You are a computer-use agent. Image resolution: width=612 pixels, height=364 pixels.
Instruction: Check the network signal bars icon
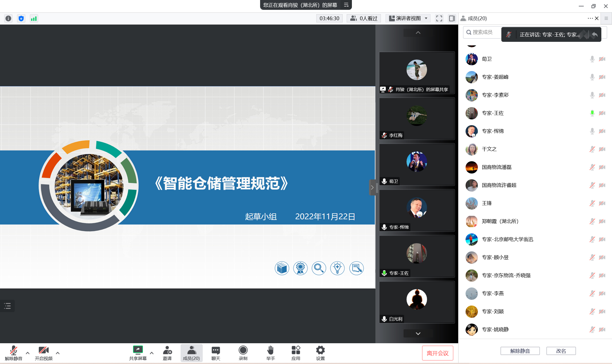pos(34,18)
